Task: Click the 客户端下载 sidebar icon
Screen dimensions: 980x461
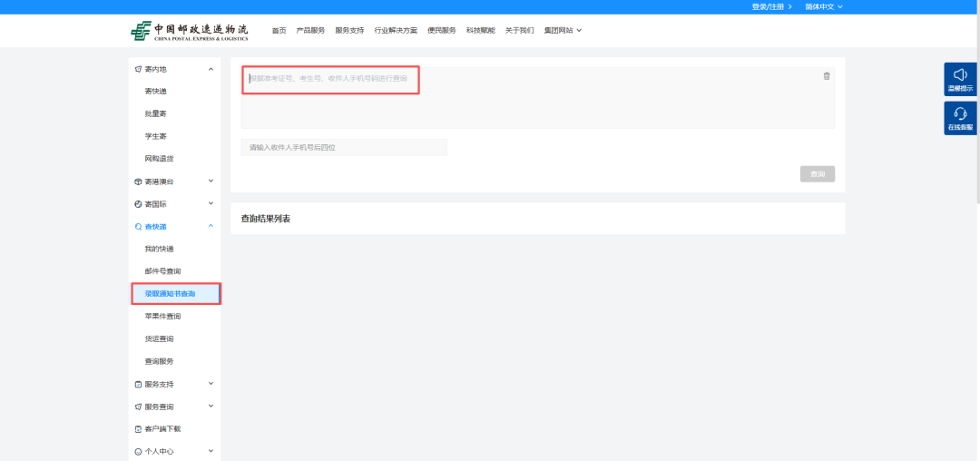Action: tap(138, 429)
